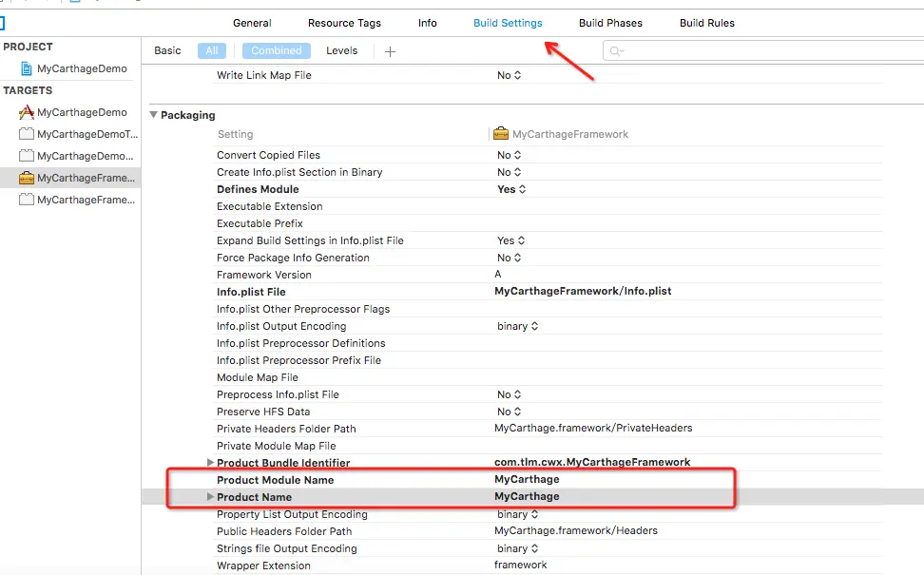
Task: Click the MyCarthageFramework column header icon
Action: 500,134
